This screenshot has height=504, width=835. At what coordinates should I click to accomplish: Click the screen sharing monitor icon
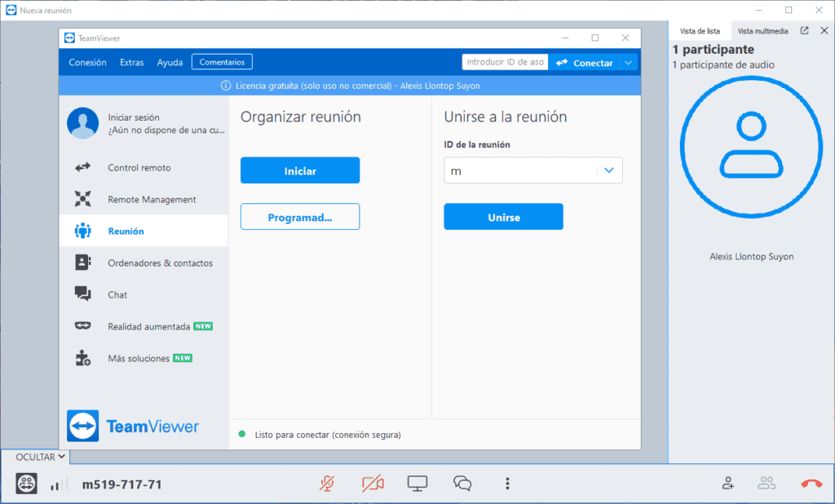click(417, 484)
